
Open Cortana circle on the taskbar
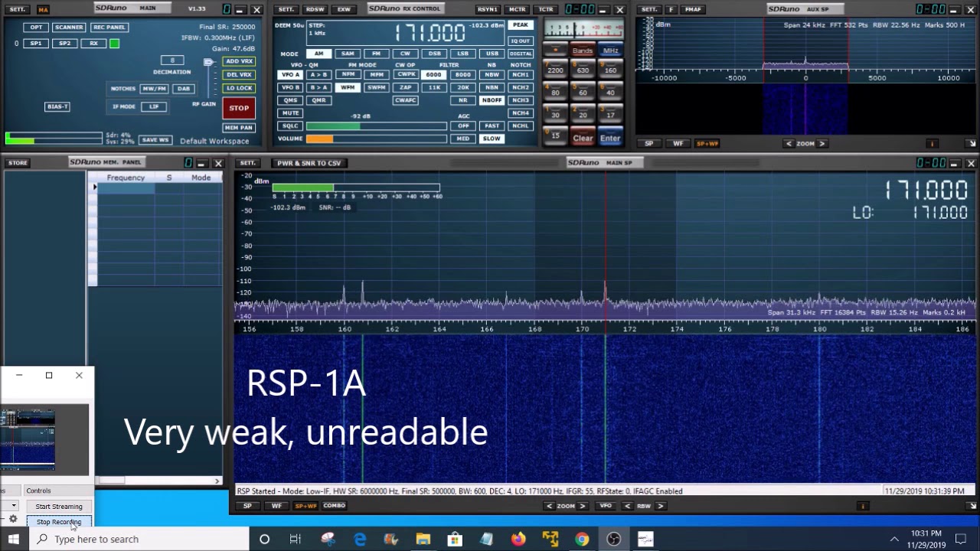[x=264, y=540]
